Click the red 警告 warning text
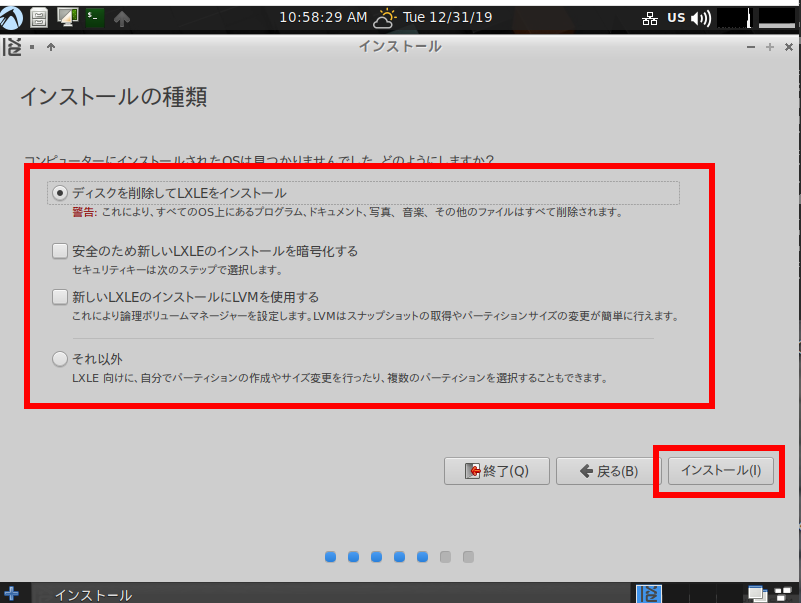The image size is (801, 603). pos(84,212)
